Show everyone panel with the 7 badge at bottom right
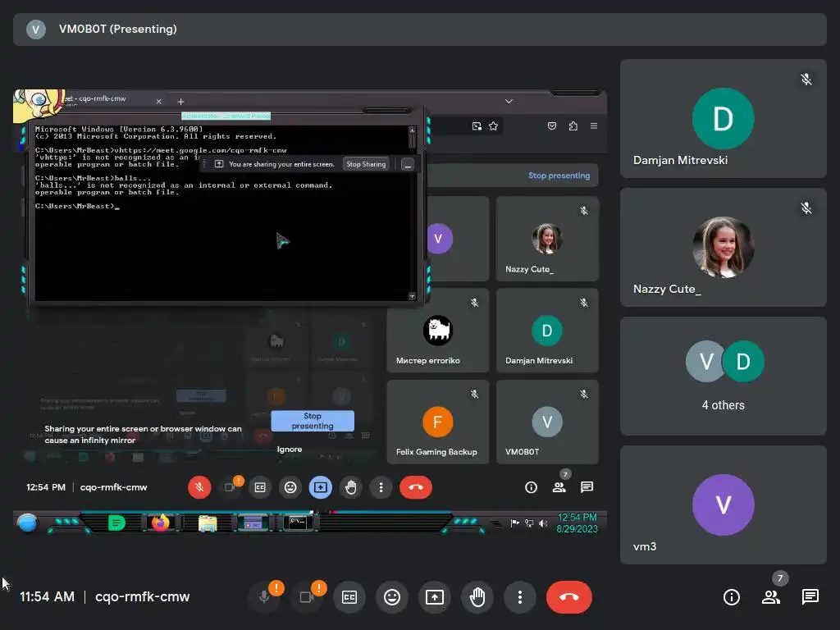The width and height of the screenshot is (840, 630). click(771, 597)
